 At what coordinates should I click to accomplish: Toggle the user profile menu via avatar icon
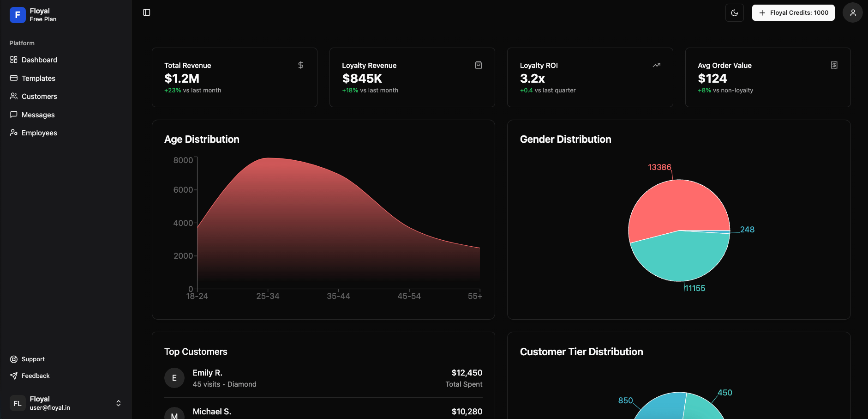(x=852, y=12)
